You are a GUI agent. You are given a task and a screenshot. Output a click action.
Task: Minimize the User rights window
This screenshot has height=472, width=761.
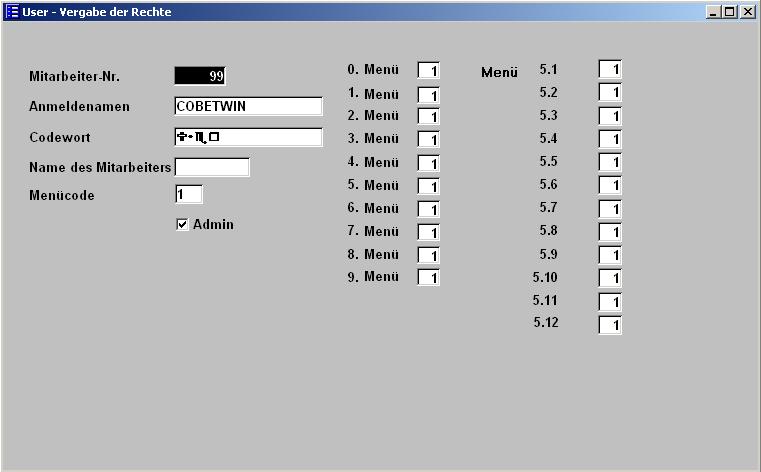click(713, 12)
